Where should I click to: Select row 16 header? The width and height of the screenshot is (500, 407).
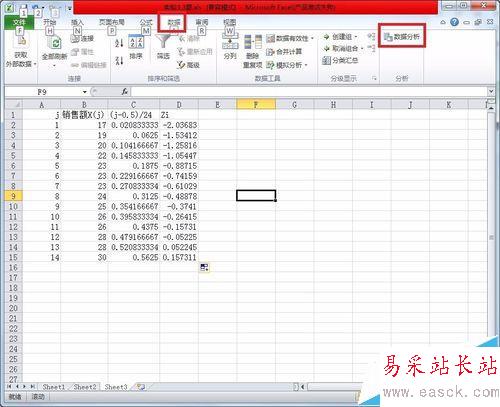click(13, 268)
